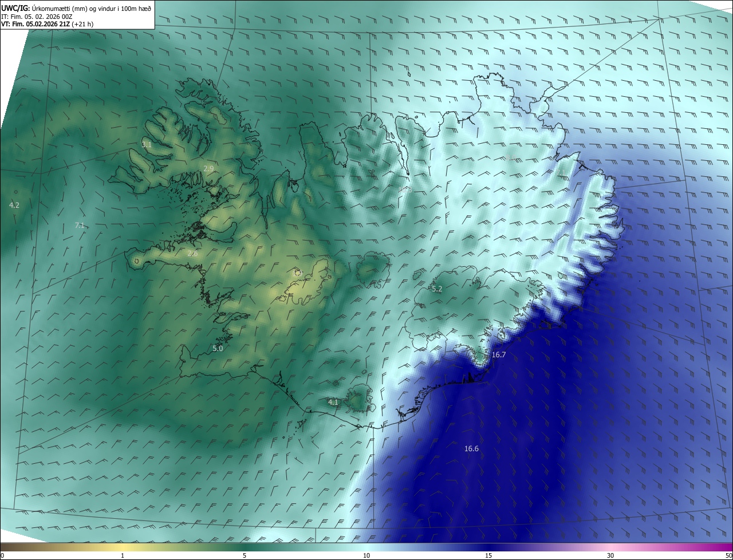Click the "0" tick label on the color scale
The height and width of the screenshot is (560, 733).
point(3,556)
